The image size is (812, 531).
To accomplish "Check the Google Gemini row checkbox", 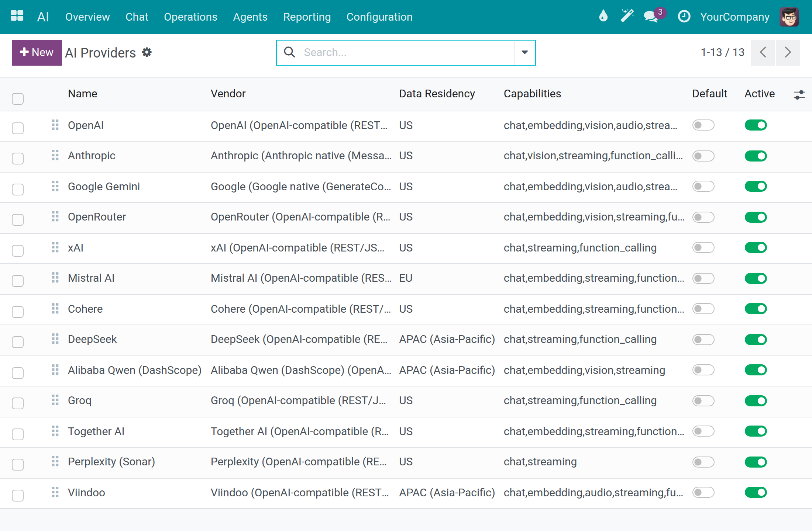I will 18,189.
